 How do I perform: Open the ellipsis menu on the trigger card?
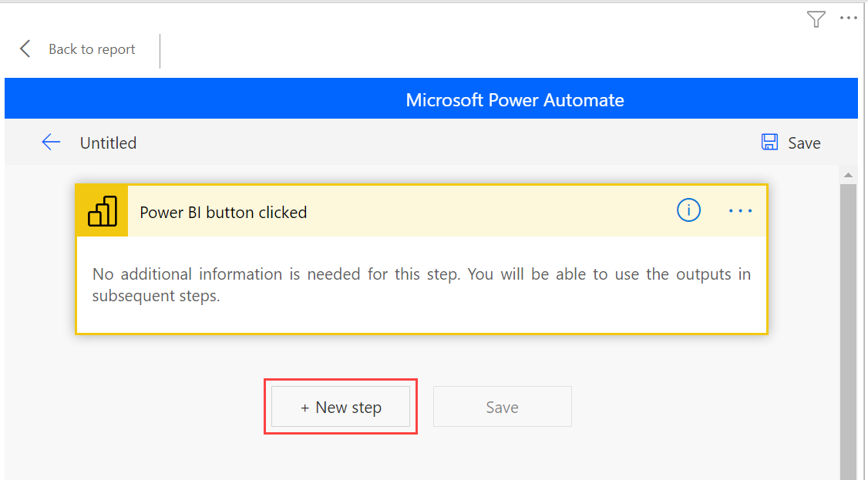pos(739,210)
